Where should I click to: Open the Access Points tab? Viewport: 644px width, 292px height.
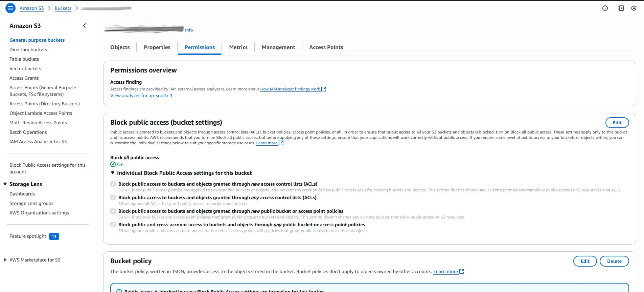326,47
